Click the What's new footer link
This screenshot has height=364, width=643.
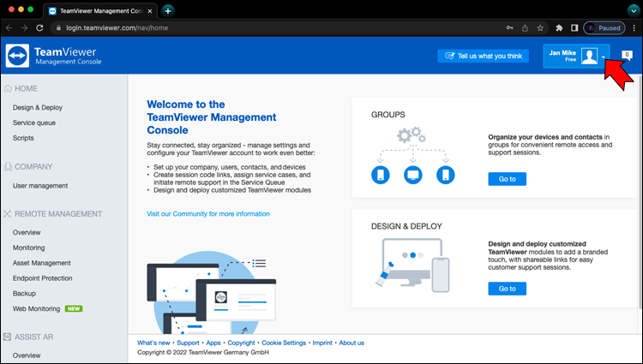[x=153, y=343]
